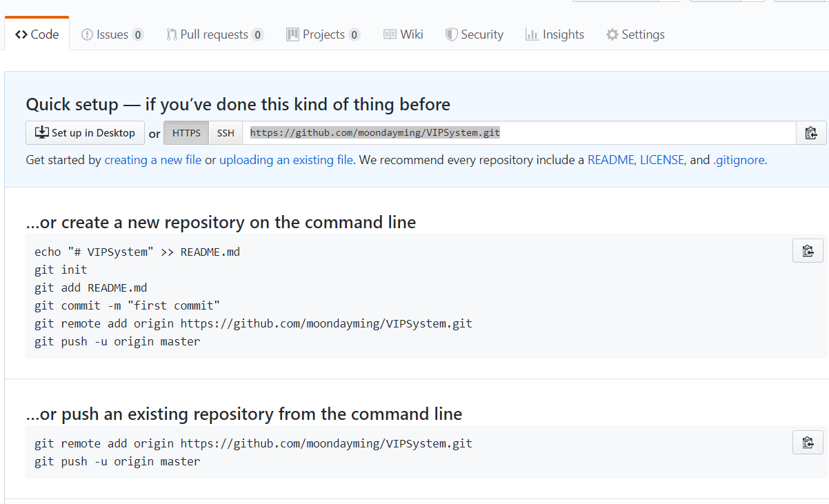Follow the uploading an existing file link

286,160
